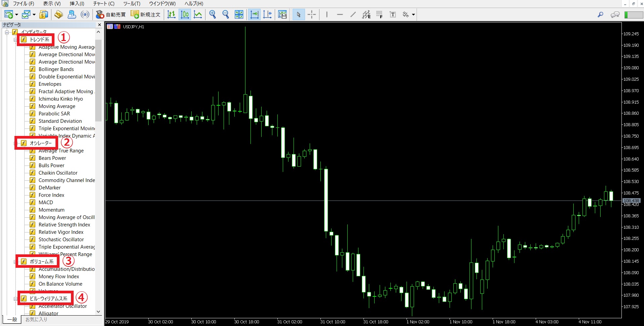Open a new chart window
This screenshot has width=644, height=326.
point(8,14)
